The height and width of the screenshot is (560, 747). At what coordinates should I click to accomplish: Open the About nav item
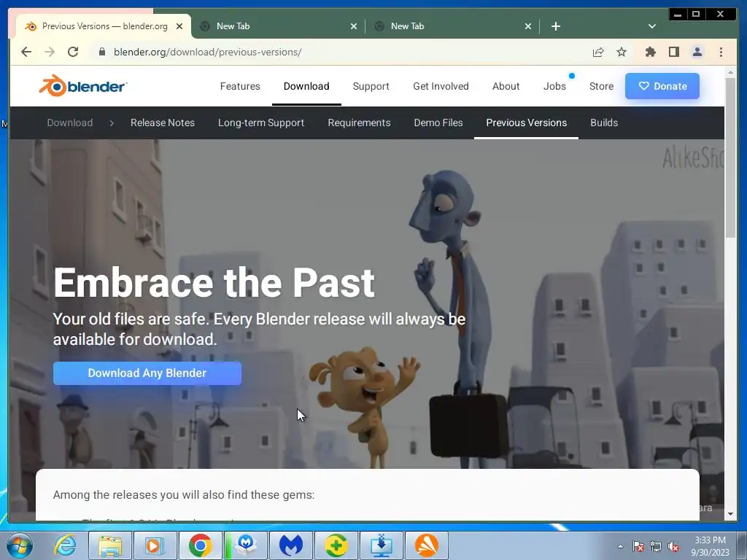506,86
